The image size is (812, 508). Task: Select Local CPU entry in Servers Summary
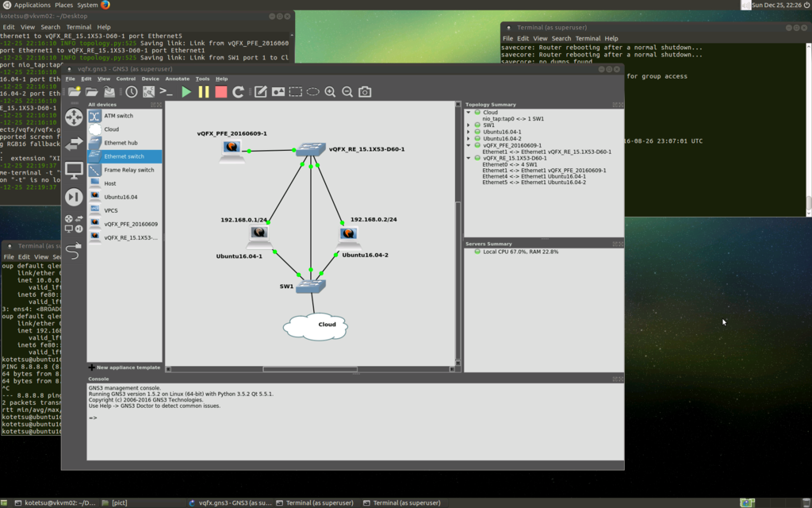pos(520,252)
